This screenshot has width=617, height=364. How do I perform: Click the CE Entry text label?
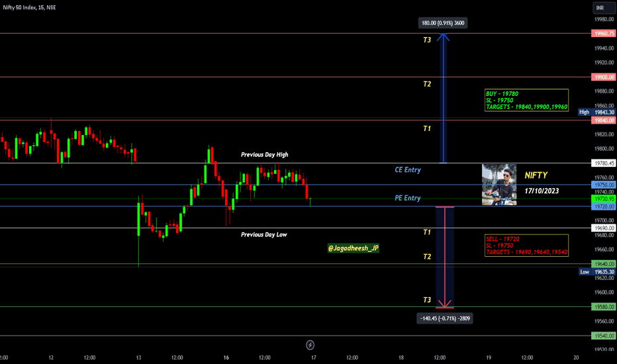coord(408,170)
